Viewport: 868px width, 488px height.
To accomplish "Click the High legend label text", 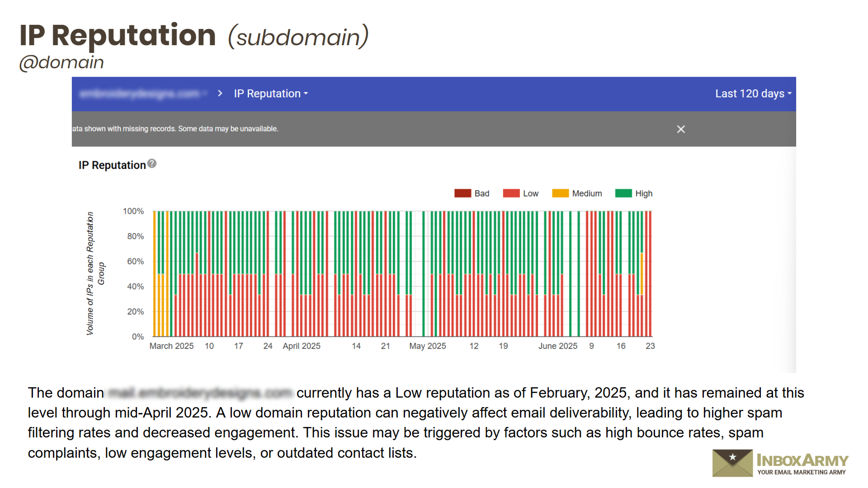I will click(x=644, y=193).
